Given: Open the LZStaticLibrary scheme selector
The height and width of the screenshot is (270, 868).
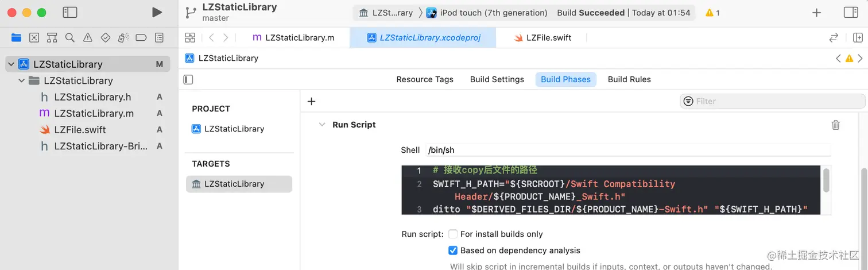Looking at the screenshot, I should (386, 13).
